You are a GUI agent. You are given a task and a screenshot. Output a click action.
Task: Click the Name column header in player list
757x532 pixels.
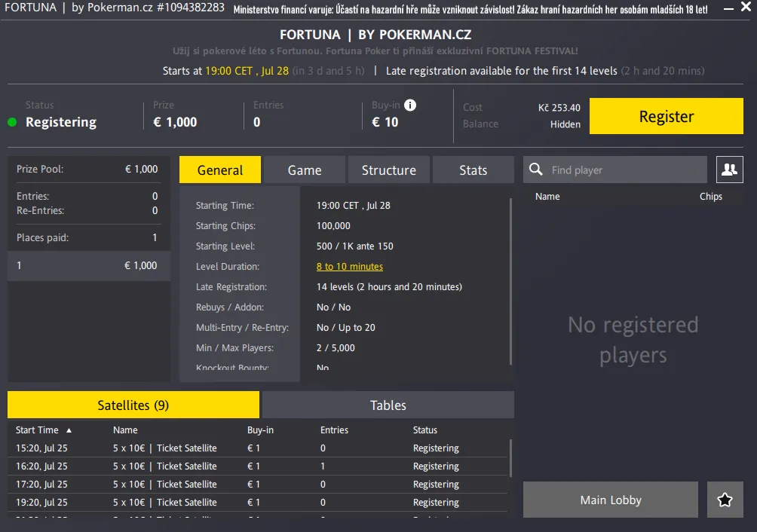pyautogui.click(x=547, y=197)
